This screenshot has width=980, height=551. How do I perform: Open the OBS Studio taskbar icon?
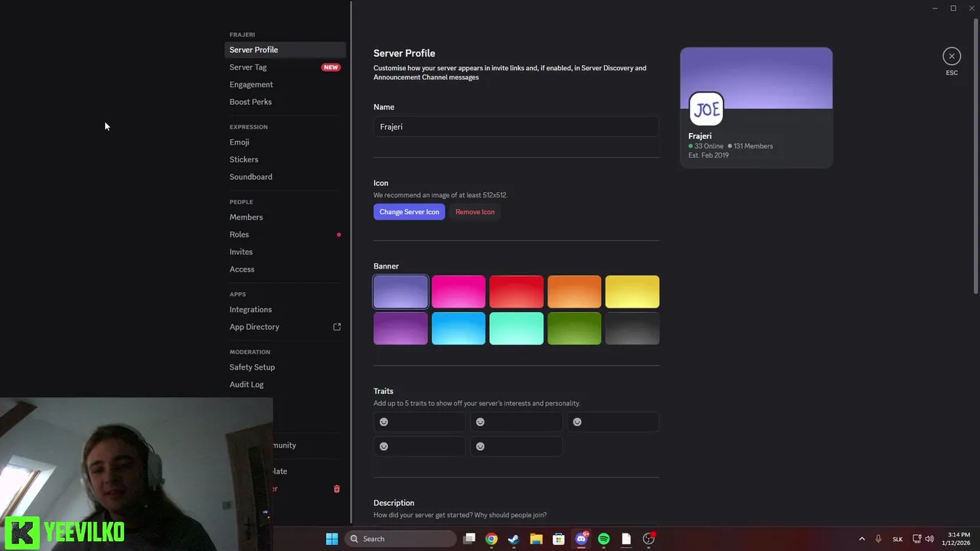[x=648, y=539]
